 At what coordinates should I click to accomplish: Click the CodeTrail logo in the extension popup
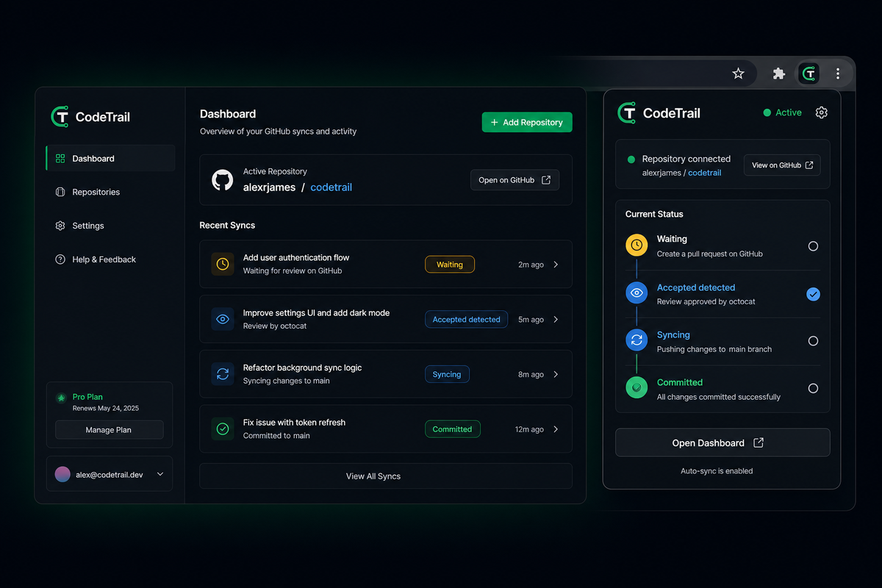[627, 112]
